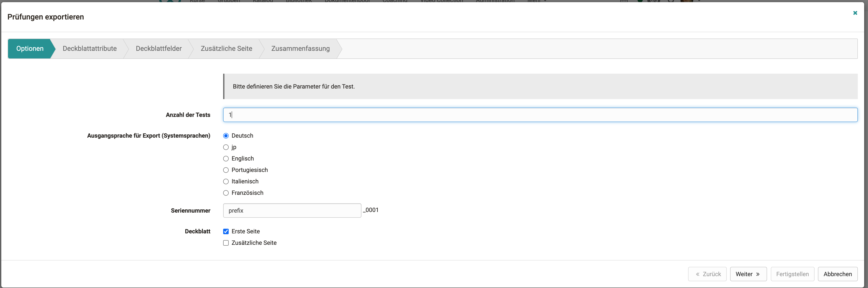Edit the Seriennummer prefix field
This screenshot has height=288, width=868.
(x=292, y=210)
